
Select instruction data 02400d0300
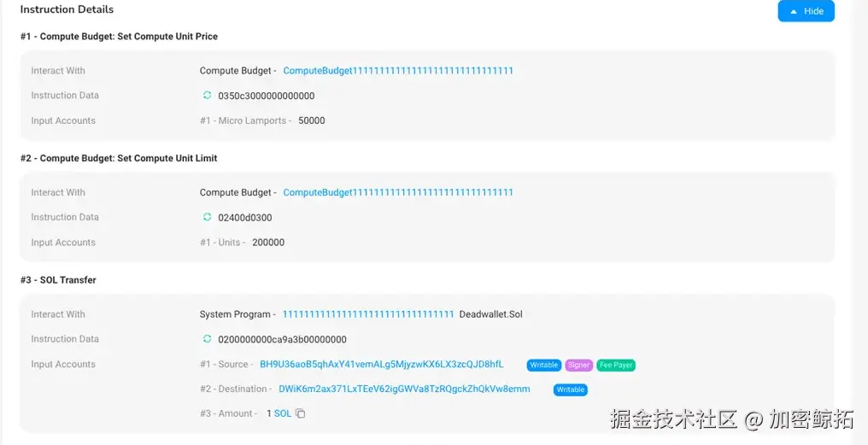245,218
